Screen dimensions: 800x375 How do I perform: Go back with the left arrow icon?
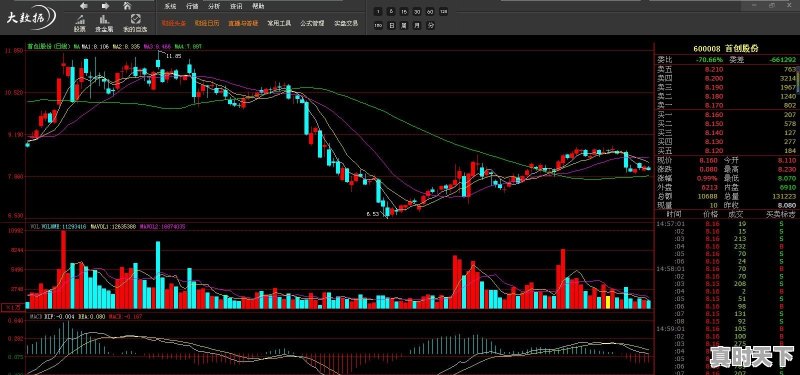coord(84,6)
